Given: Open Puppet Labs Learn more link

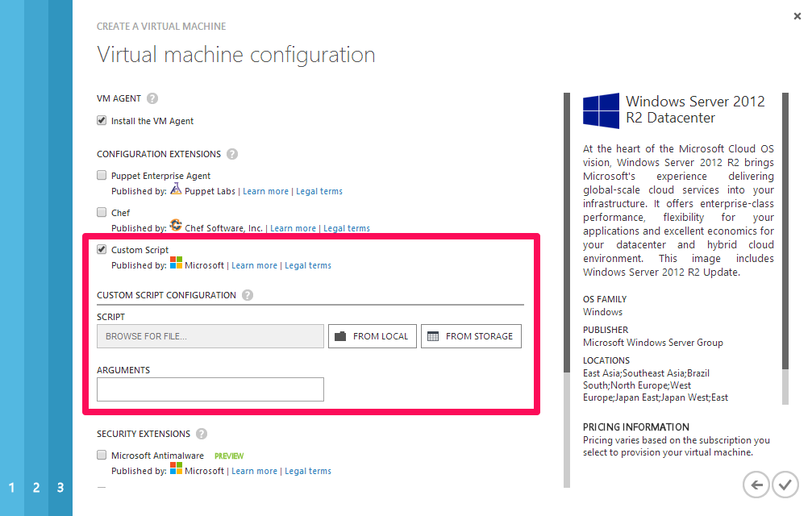Looking at the screenshot, I should pos(265,192).
